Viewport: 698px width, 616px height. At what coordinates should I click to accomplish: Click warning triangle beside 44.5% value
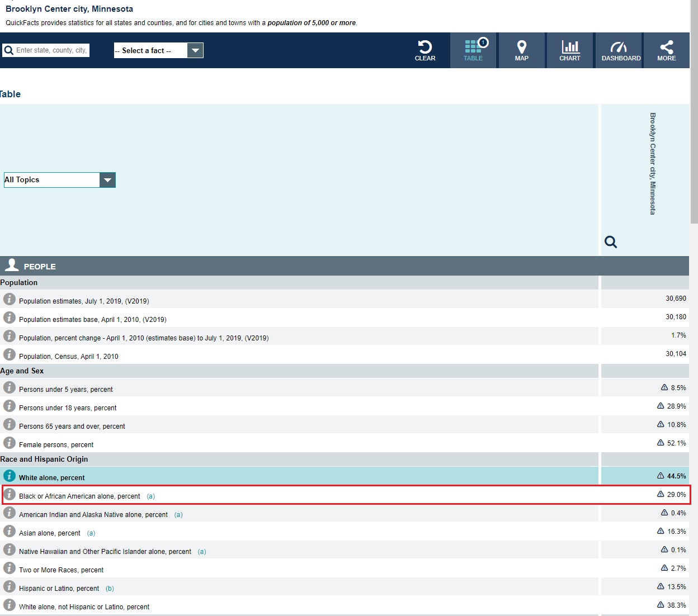(661, 476)
